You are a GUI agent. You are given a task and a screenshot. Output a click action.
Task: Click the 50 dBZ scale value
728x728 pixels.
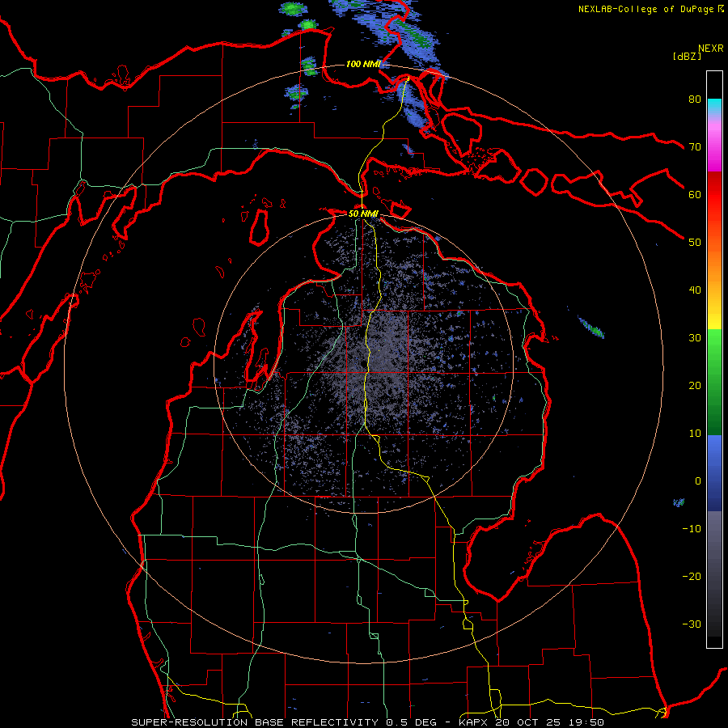pos(695,243)
